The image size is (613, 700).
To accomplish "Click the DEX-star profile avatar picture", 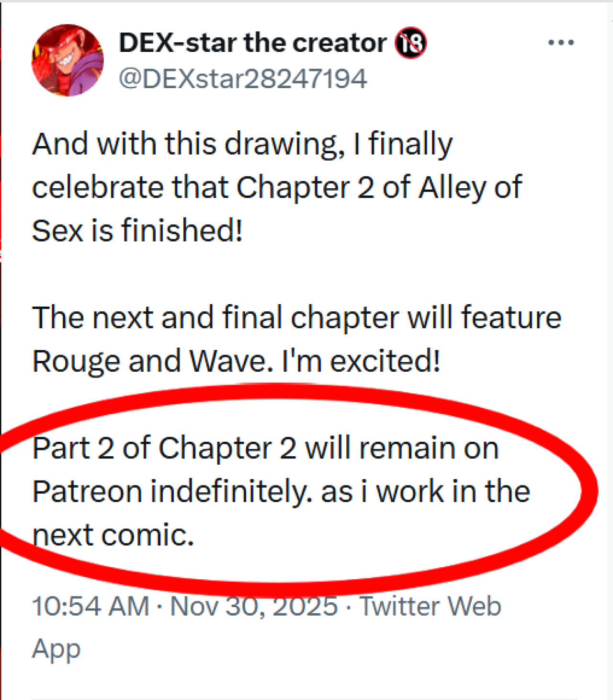I will [x=68, y=60].
